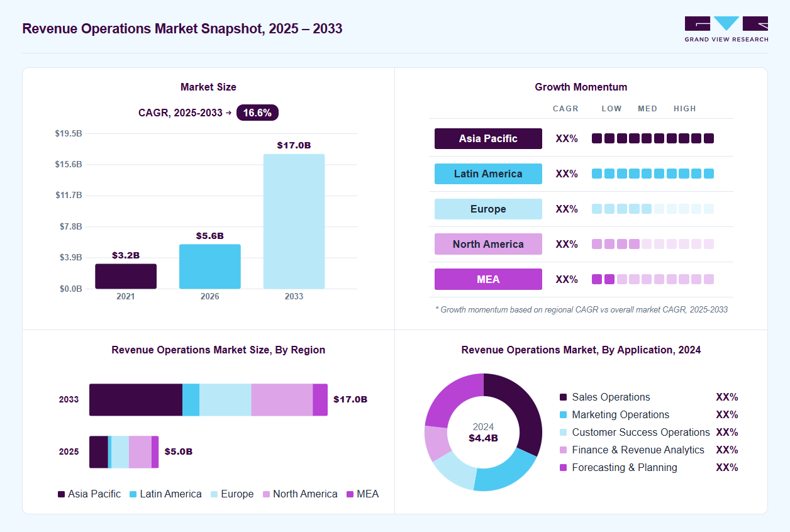Click the Customer Success Operations legend swatch
Screen dimensions: 790x532
563,433
